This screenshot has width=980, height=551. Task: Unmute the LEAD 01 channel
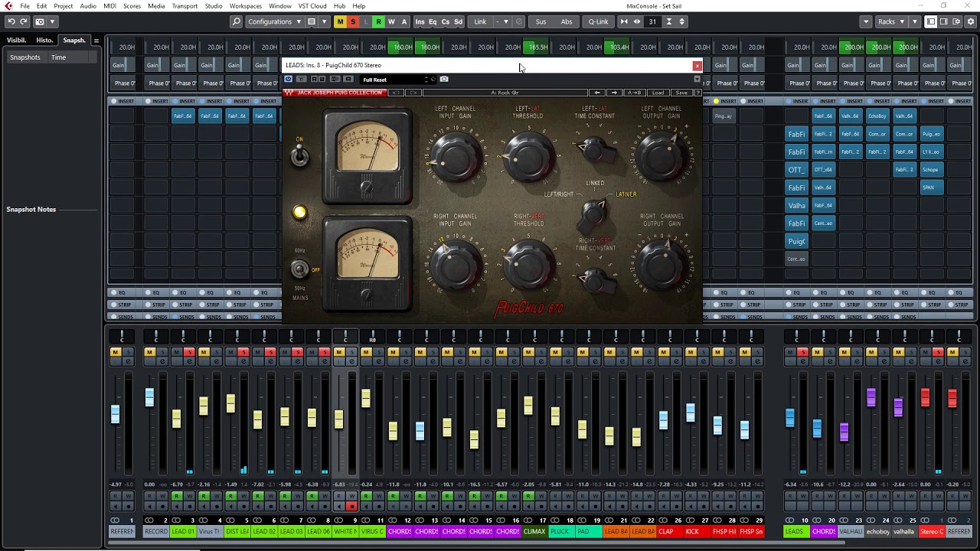176,352
